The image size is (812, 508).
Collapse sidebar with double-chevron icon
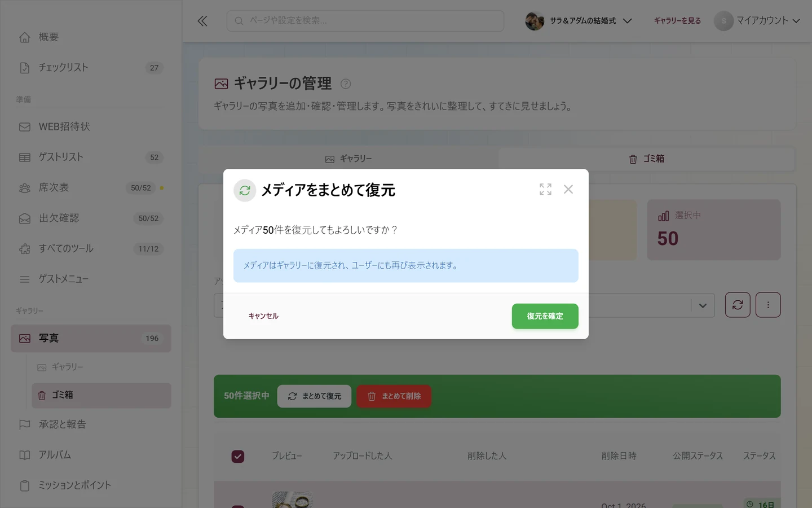(x=202, y=21)
